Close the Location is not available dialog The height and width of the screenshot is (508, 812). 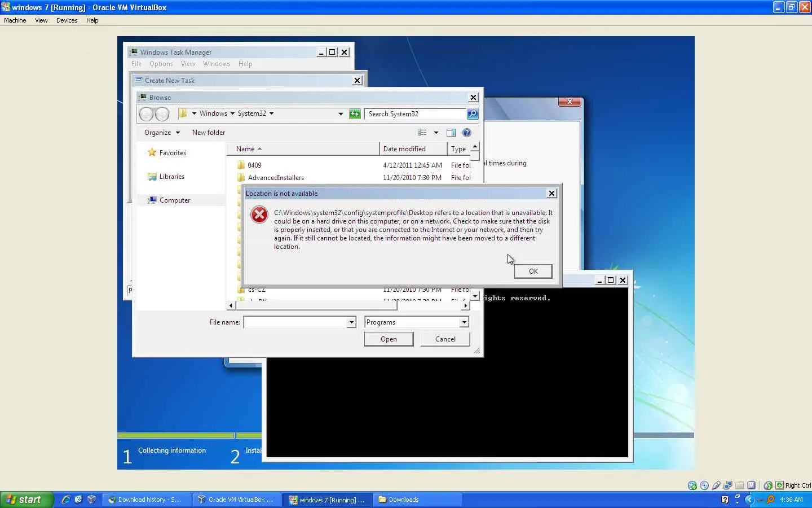point(551,194)
